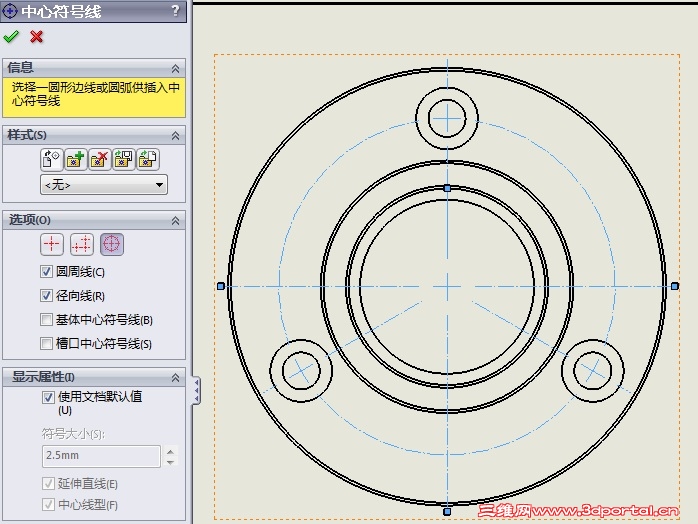The image size is (698, 524).
Task: Collapse the 信息 section
Action: tap(175, 69)
